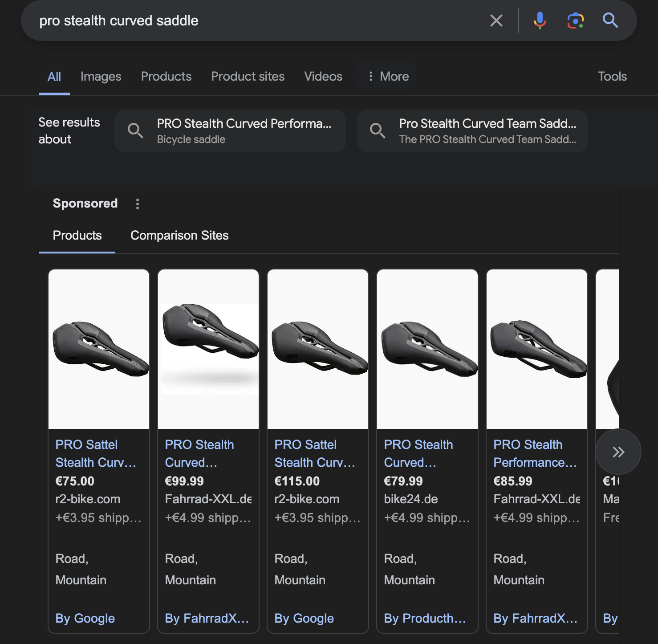The width and height of the screenshot is (658, 644).
Task: Open Google Lens image search
Action: (575, 20)
